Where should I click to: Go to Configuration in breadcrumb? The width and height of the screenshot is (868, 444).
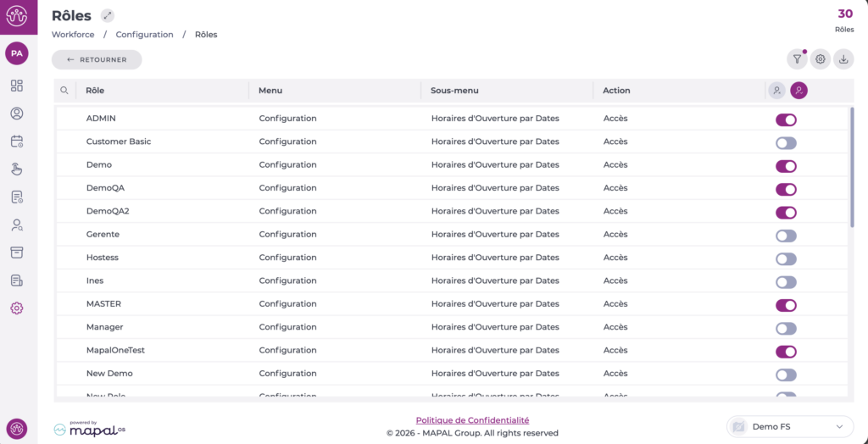click(x=144, y=35)
